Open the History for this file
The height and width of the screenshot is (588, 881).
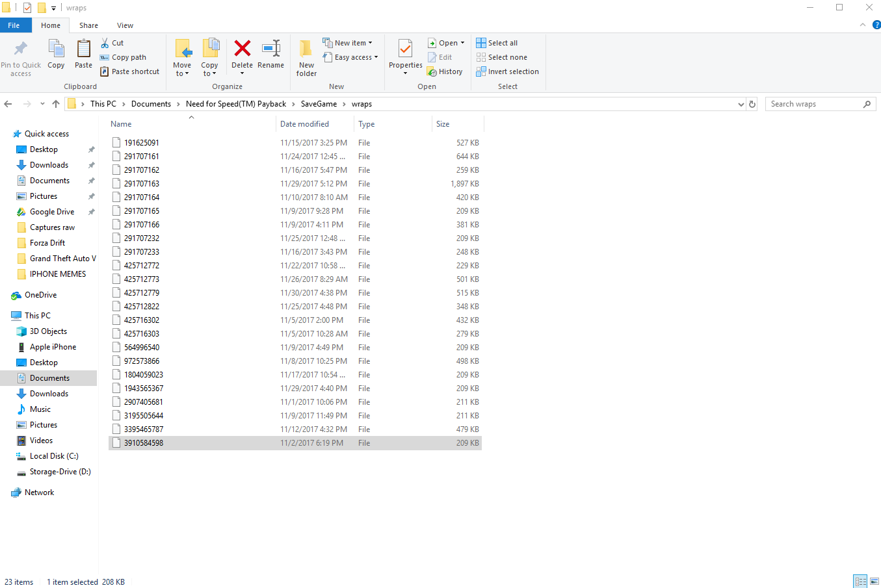(445, 71)
